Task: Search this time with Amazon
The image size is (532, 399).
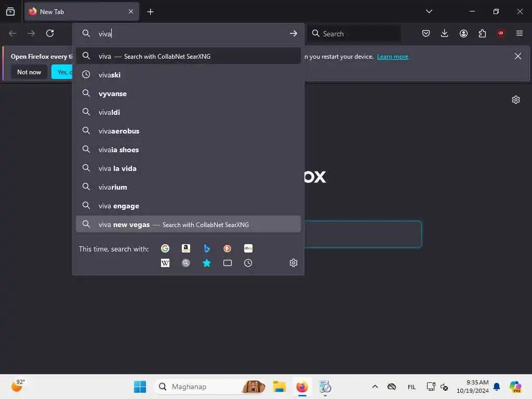Action: (x=186, y=248)
